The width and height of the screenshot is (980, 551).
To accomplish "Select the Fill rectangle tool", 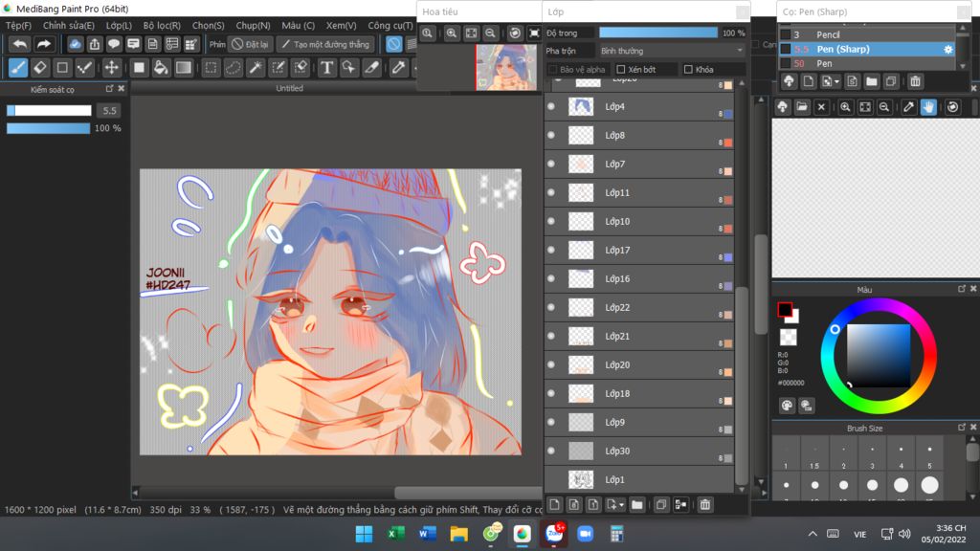I will pyautogui.click(x=139, y=68).
